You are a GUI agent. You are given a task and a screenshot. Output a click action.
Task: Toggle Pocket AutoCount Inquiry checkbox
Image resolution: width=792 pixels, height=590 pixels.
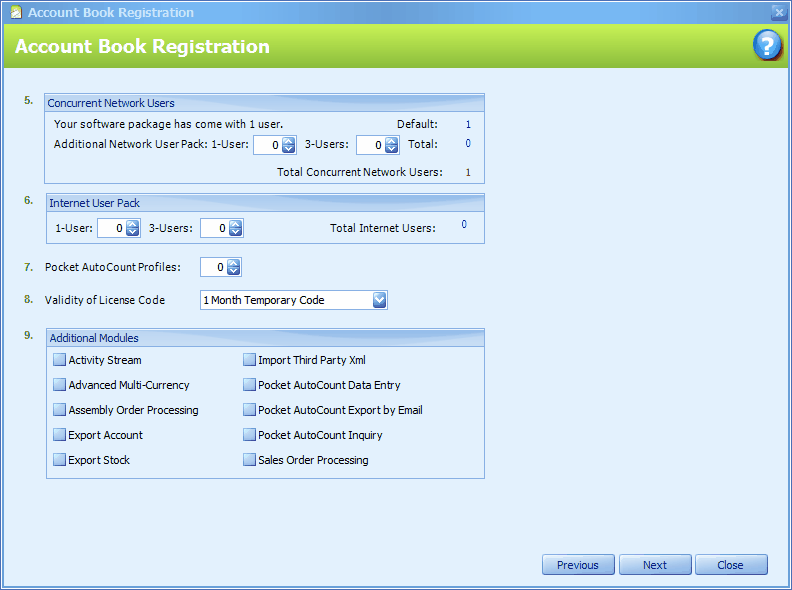250,435
